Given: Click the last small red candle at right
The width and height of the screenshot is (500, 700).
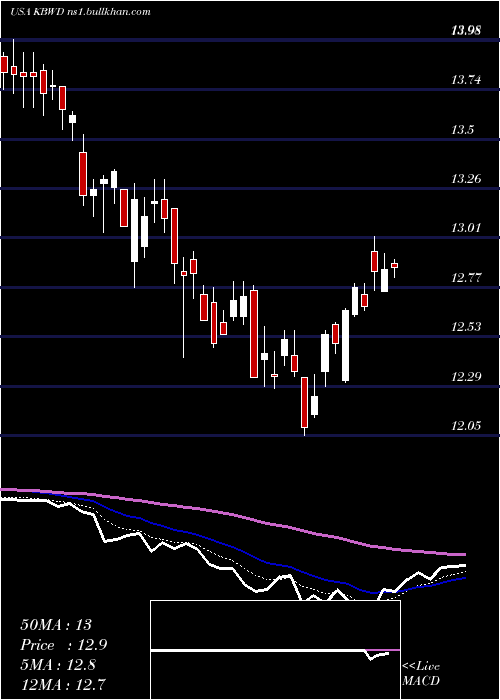Looking at the screenshot, I should tap(395, 266).
